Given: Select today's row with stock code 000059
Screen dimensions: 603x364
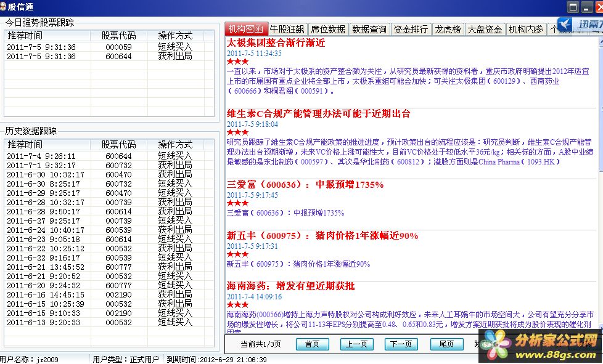Looking at the screenshot, I should point(109,47).
